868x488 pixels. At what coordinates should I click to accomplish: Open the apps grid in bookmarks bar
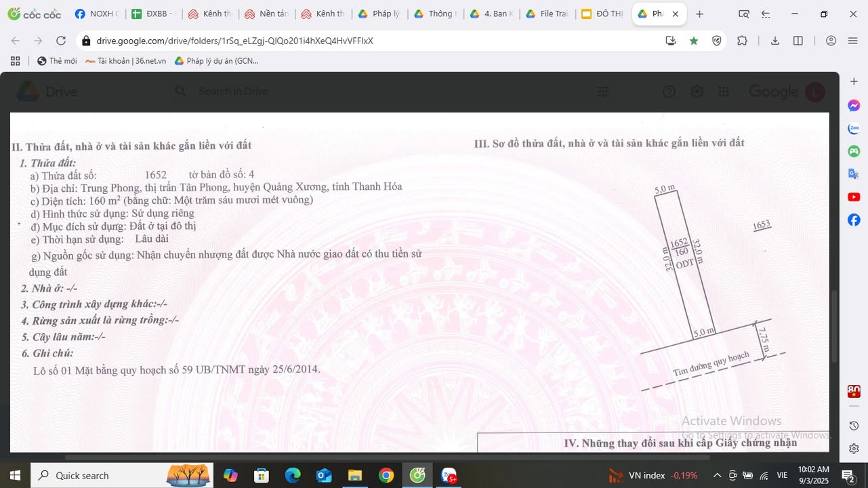pos(15,61)
